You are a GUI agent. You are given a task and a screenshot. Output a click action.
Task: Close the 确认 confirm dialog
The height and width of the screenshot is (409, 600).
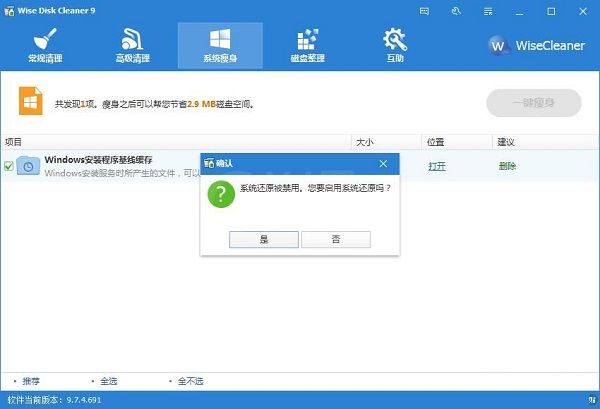383,164
